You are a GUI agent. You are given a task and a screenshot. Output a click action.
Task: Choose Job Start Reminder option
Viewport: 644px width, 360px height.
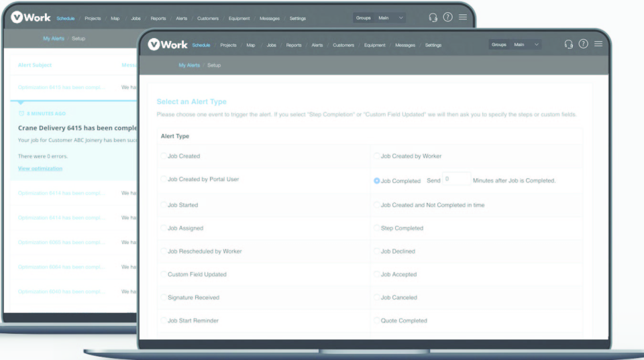tap(164, 320)
